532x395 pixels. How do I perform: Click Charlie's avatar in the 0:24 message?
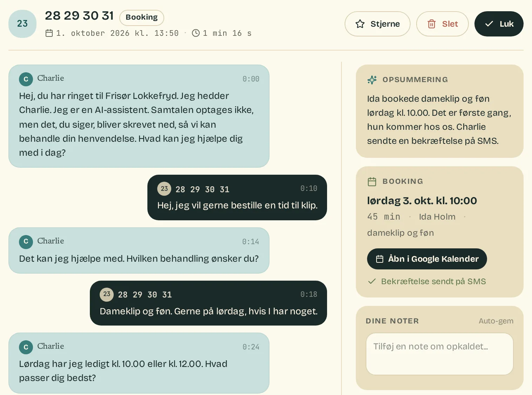pos(26,347)
